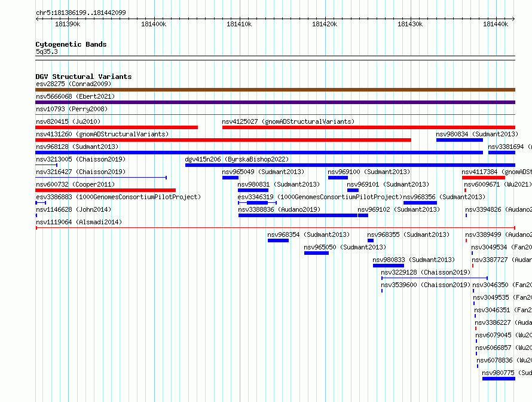Open nsv968355 (Sudmant2013) label
The image size is (532, 402).
408,234
